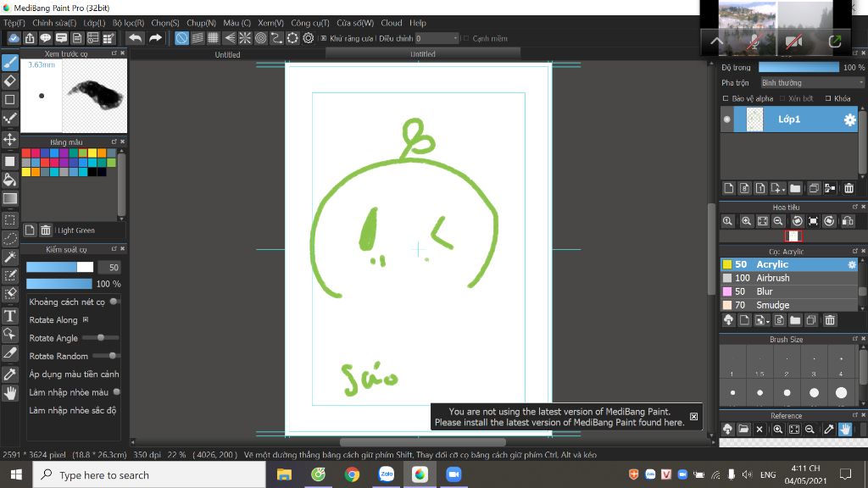Open Chỉnh sửa(E) menu

coord(54,23)
